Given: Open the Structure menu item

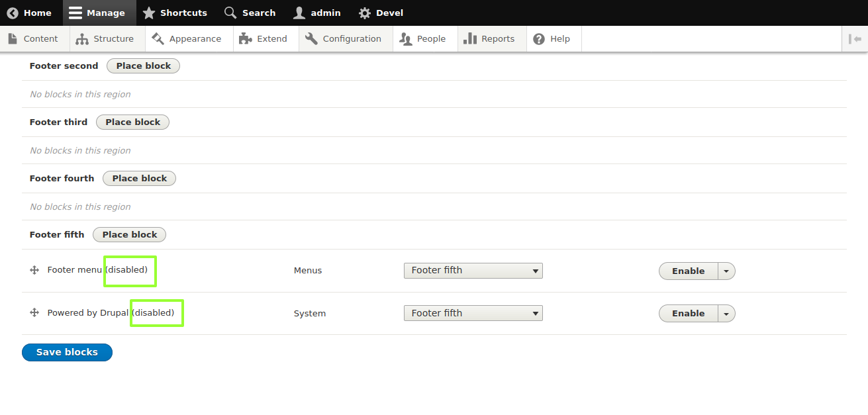Looking at the screenshot, I should (x=105, y=39).
